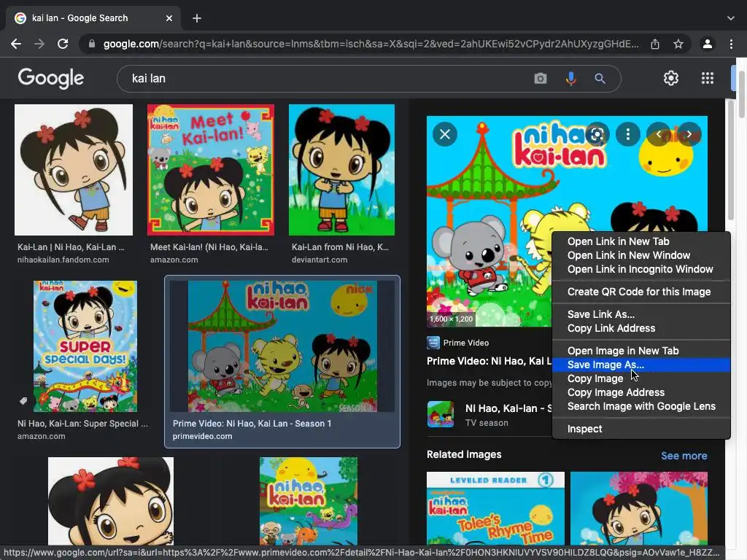The width and height of the screenshot is (747, 560).
Task: Click the preview panel scrollbar
Action: (x=730, y=160)
